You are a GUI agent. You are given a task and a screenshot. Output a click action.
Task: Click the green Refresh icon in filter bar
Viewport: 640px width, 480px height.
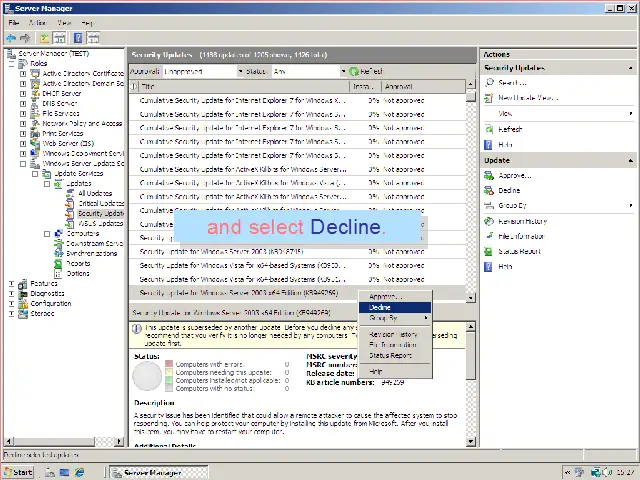click(354, 71)
